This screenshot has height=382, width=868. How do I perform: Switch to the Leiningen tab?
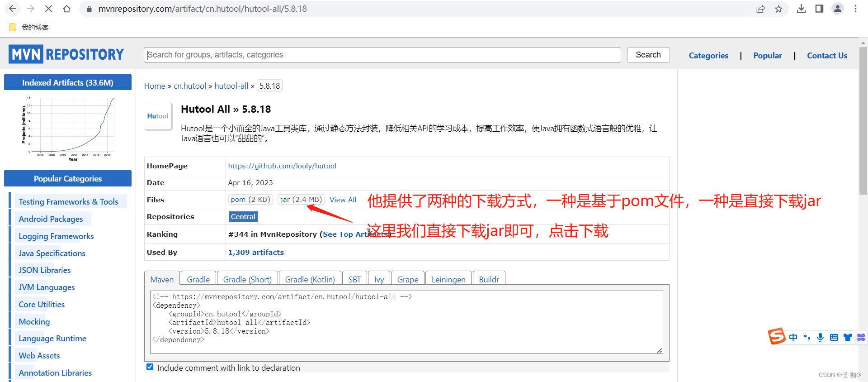[448, 279]
